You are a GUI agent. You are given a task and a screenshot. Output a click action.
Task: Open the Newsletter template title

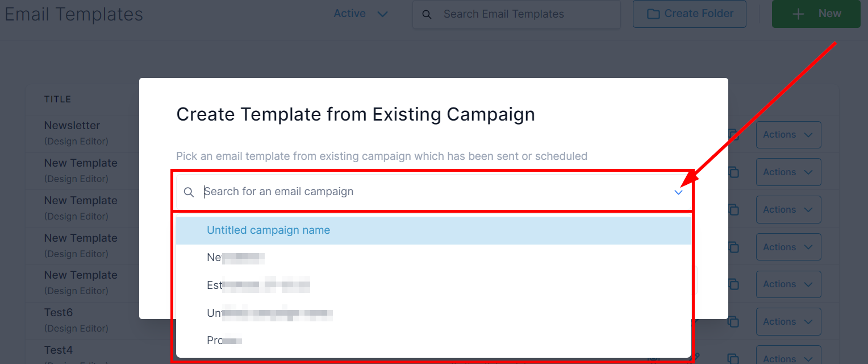pyautogui.click(x=72, y=126)
